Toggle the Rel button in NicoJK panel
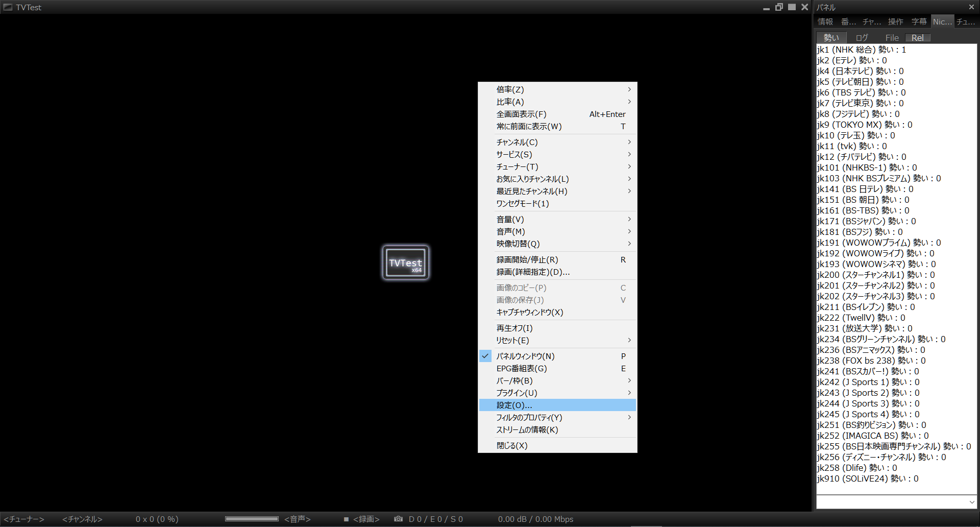 point(918,38)
